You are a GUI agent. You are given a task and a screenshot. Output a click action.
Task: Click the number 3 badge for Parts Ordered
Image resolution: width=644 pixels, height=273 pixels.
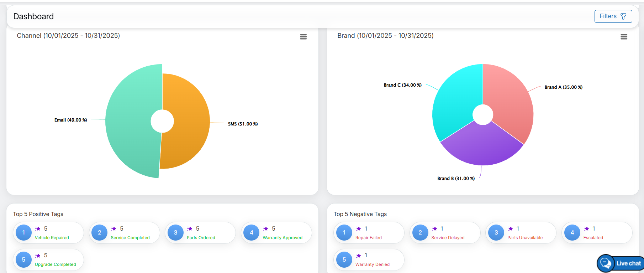(x=175, y=233)
